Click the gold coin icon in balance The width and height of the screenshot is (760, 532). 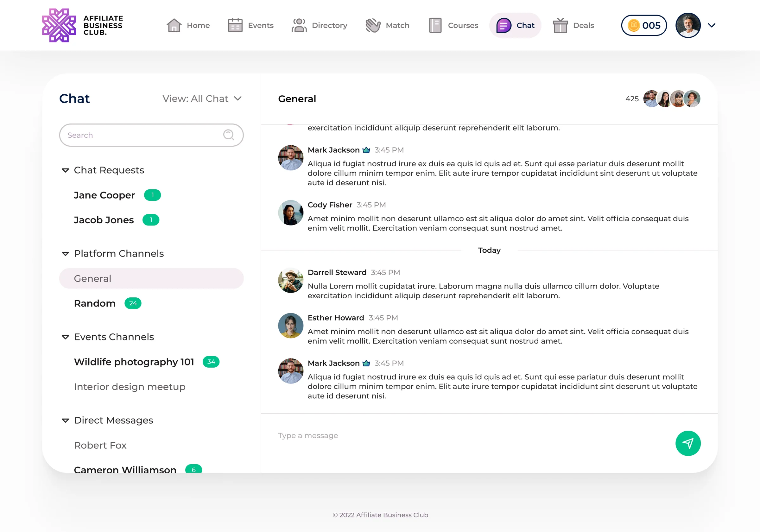pyautogui.click(x=633, y=25)
